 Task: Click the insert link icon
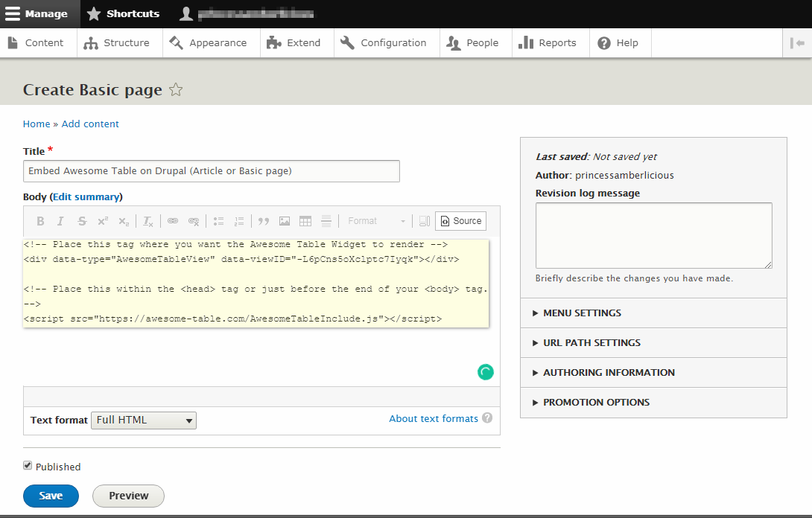pos(172,221)
